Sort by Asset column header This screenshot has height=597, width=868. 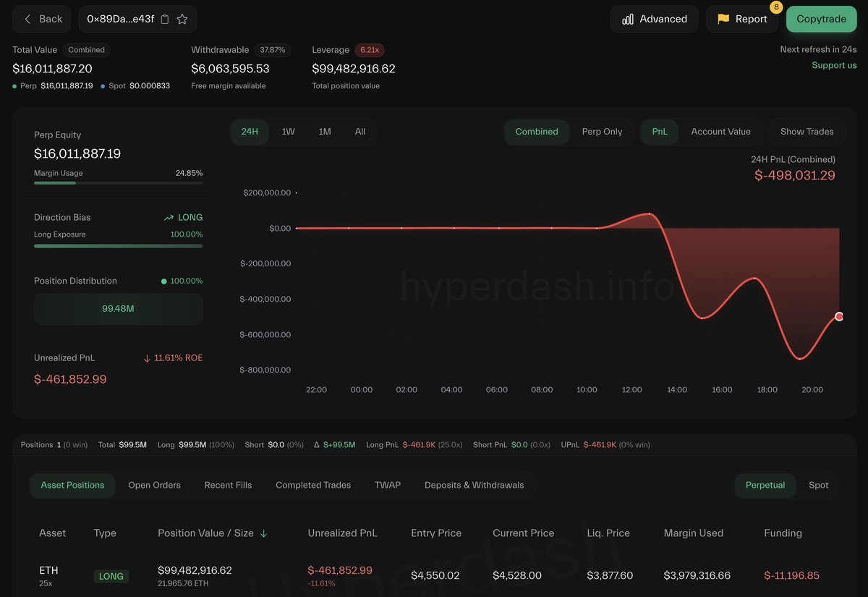[52, 533]
